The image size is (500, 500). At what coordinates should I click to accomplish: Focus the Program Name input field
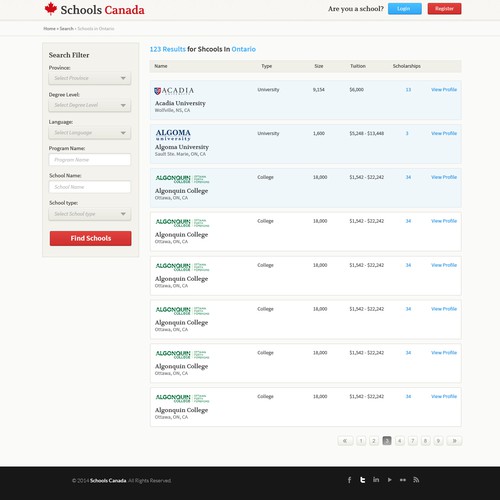point(90,160)
